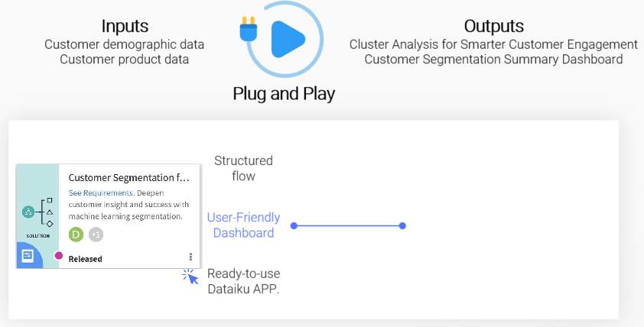Click the green D user avatar
The height and width of the screenshot is (327, 644).
(76, 235)
